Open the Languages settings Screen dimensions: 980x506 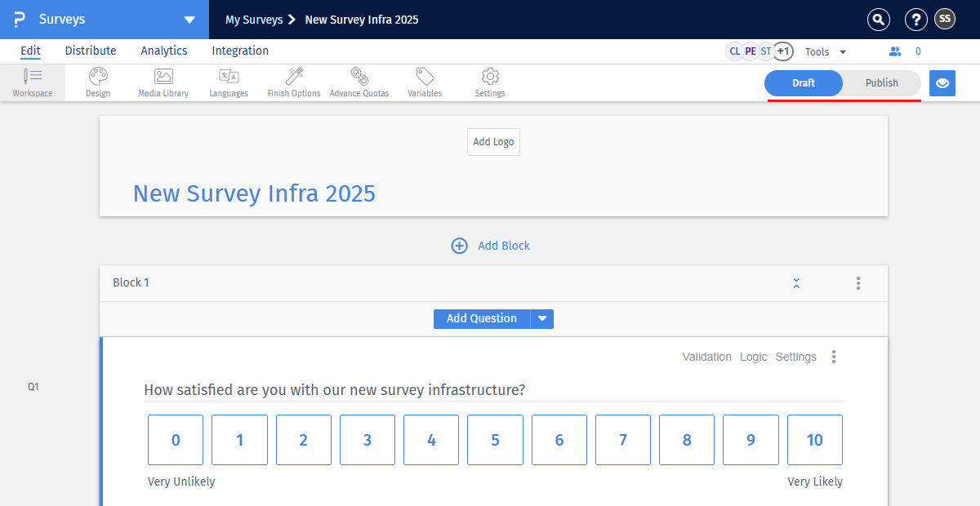coord(228,82)
